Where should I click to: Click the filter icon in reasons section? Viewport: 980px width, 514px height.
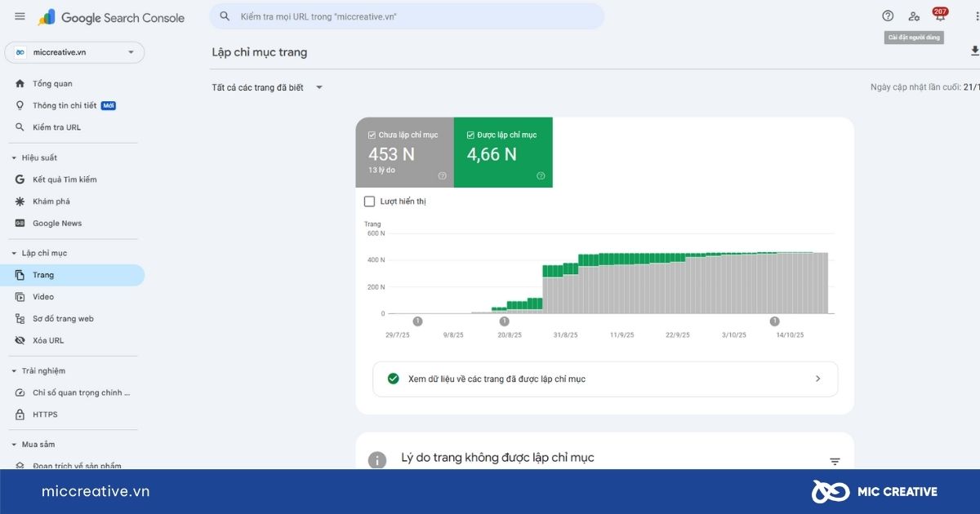point(835,462)
